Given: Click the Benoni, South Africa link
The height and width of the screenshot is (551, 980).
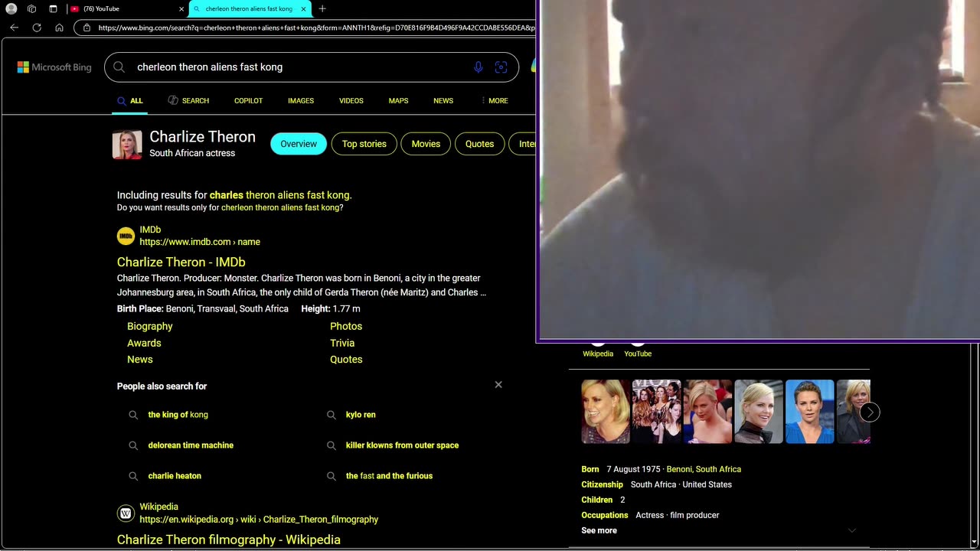Looking at the screenshot, I should click(704, 469).
